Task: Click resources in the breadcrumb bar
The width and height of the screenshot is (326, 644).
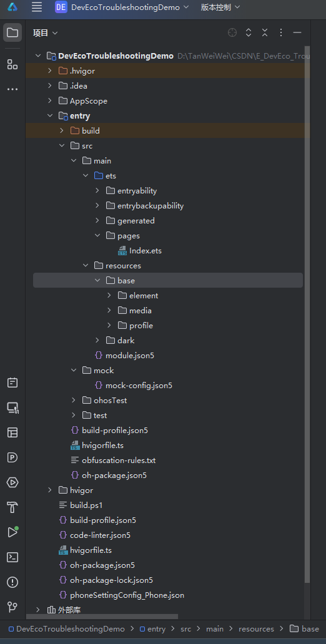Action: [256, 629]
